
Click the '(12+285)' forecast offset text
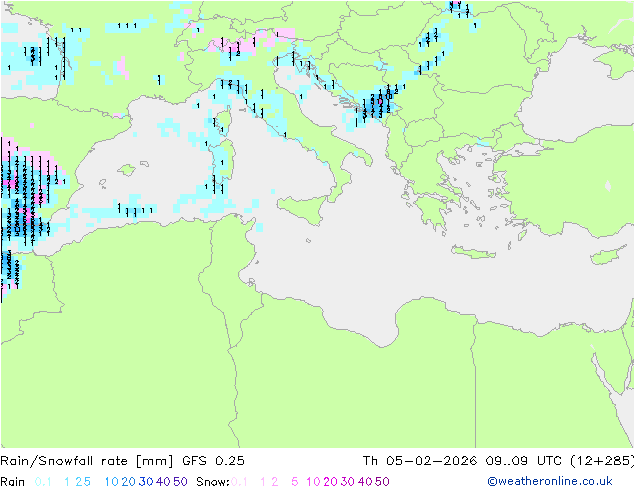602,461
